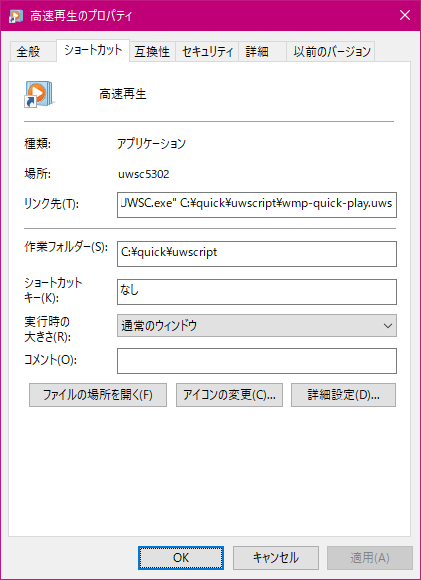Click the empty コメント field
The image size is (421, 580).
click(x=257, y=361)
